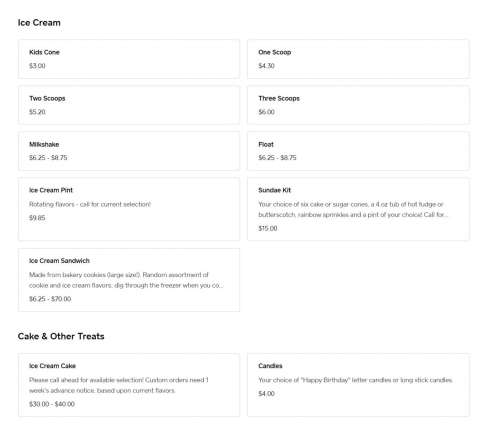Open the Three Scoops item card

pyautogui.click(x=358, y=105)
